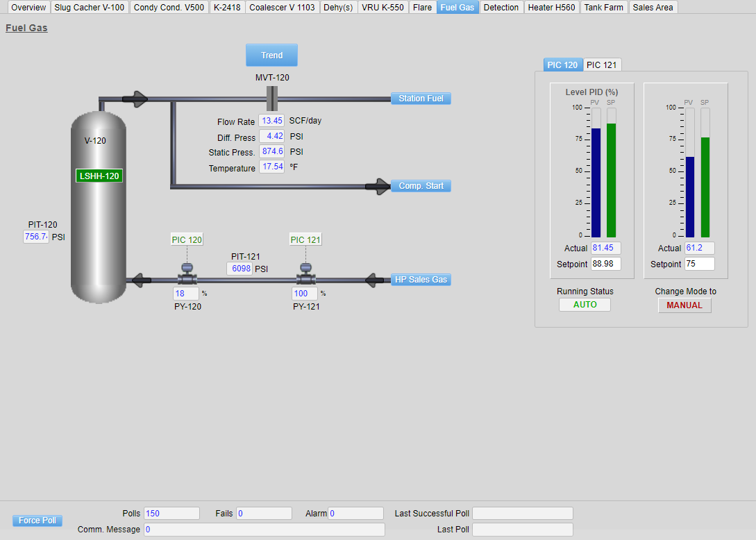Select the PIC 120 controller tab
756x540 pixels.
[562, 65]
